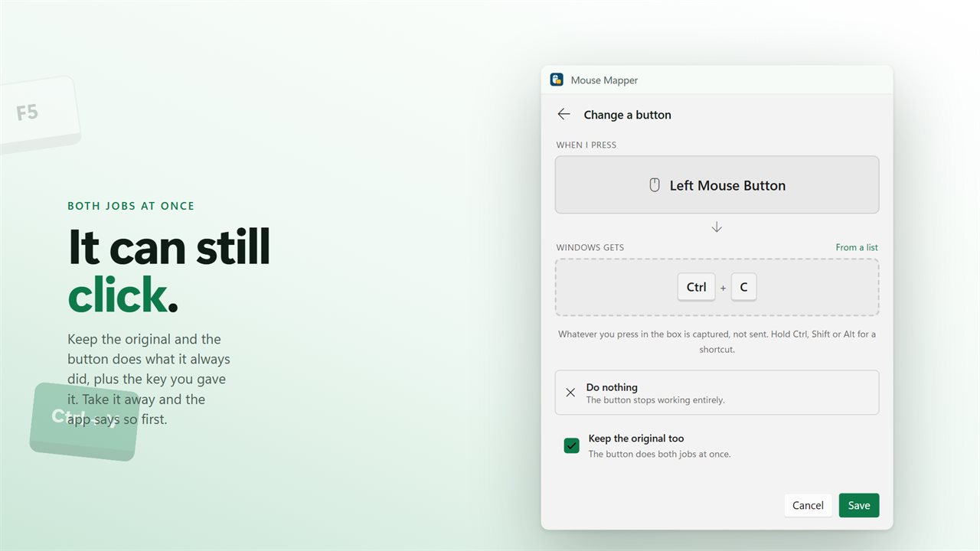Click the text 'The button stops working entirely.'

pos(655,399)
